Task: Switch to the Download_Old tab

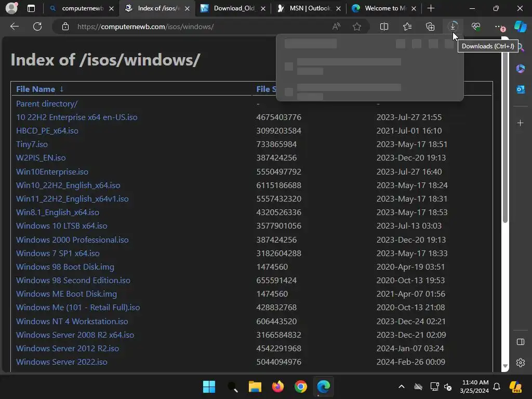Action: click(233, 8)
